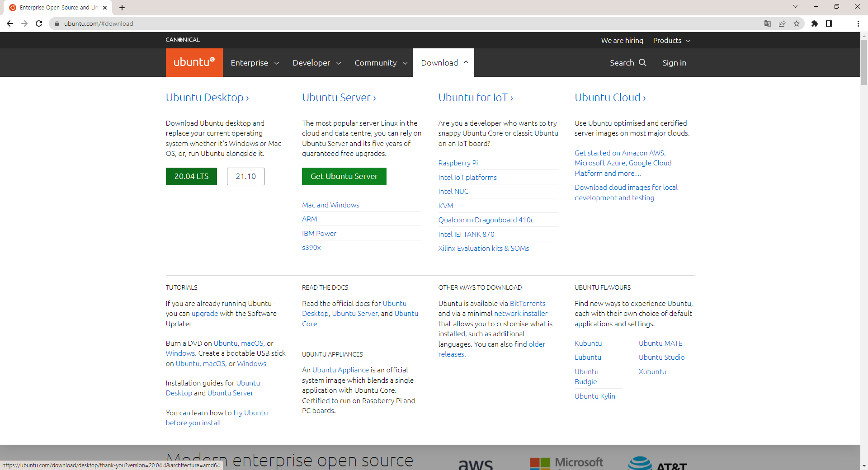Image resolution: width=868 pixels, height=470 pixels.
Task: Open Xubuntu flavour link
Action: tap(652, 372)
